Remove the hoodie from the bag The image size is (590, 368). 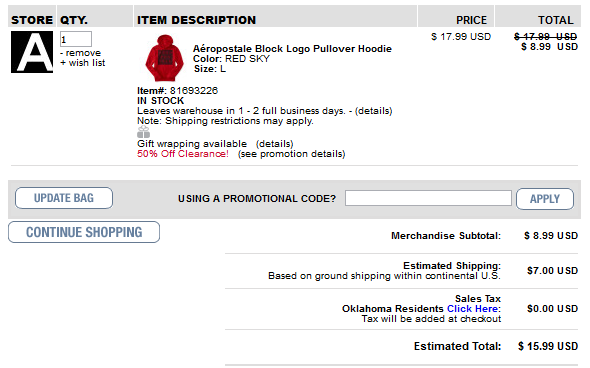tap(81, 53)
